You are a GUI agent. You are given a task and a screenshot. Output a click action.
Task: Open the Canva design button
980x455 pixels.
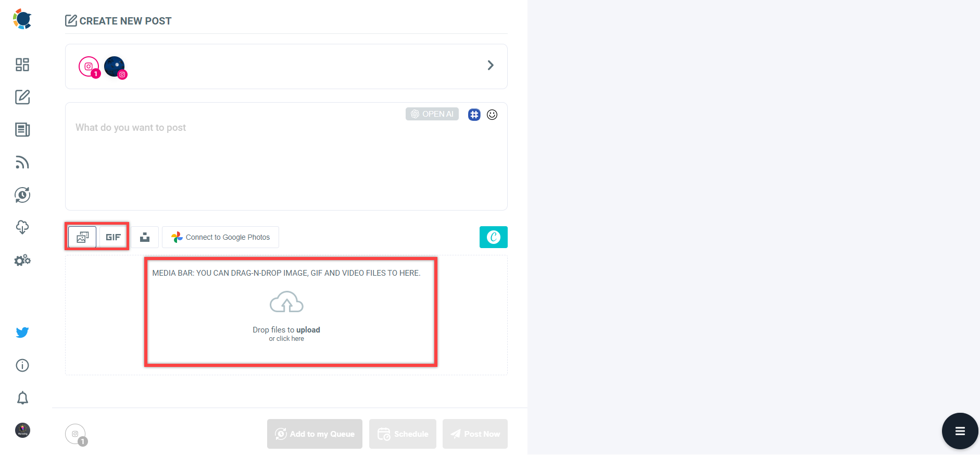(x=493, y=237)
